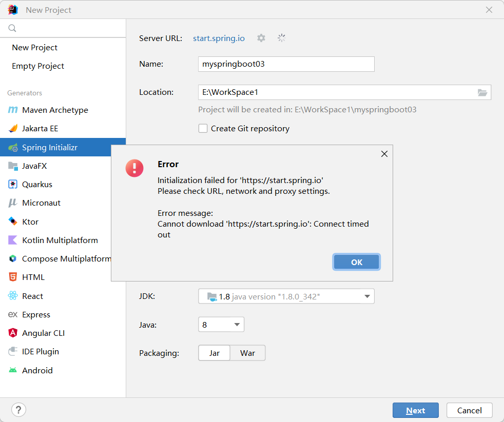Click the IDE Plugin plug icon
Viewport: 504px width, 422px height.
(x=13, y=351)
